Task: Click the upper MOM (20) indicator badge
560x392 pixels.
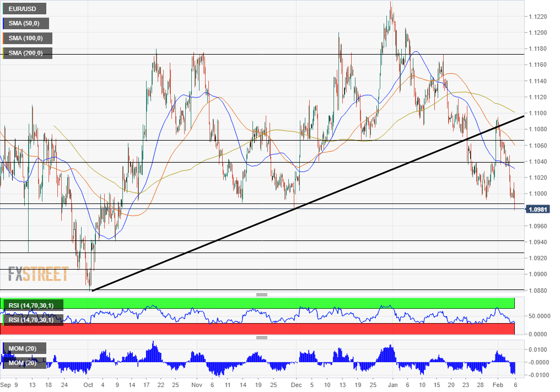Action: click(25, 348)
